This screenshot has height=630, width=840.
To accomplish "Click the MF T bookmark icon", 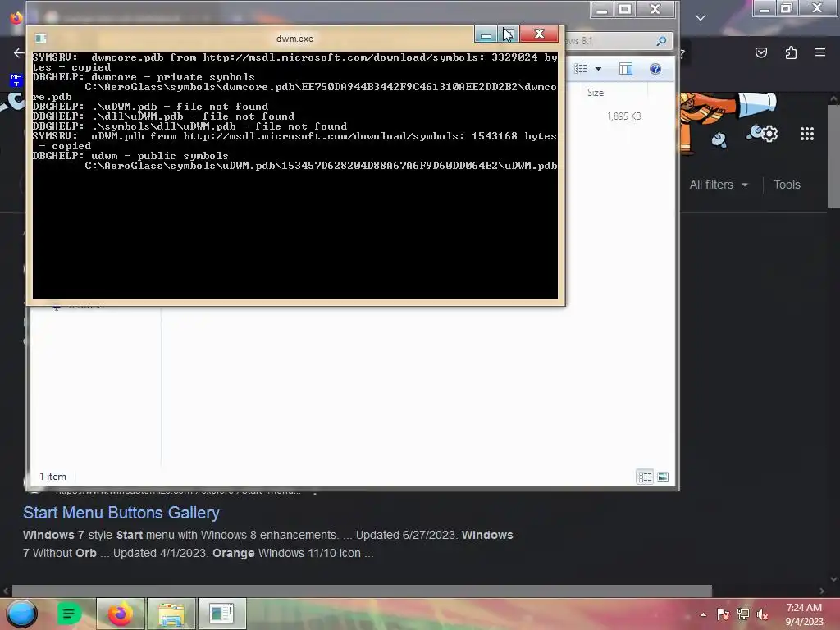I will pyautogui.click(x=16, y=80).
